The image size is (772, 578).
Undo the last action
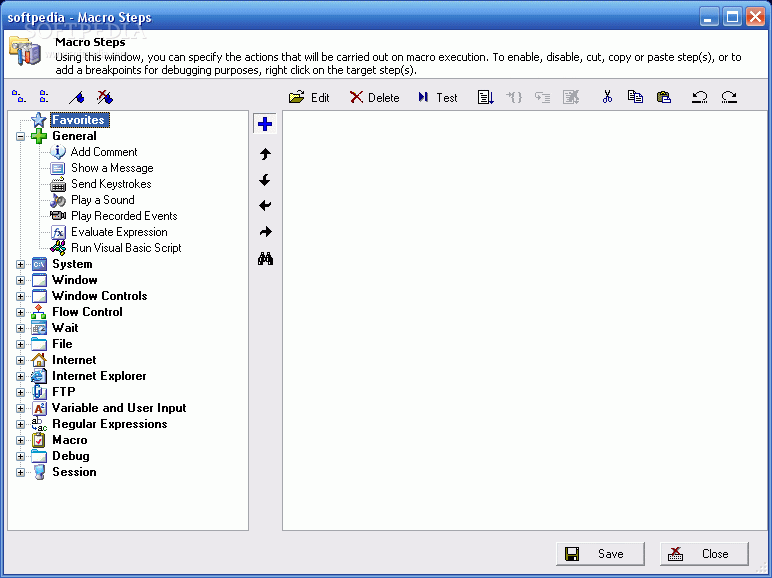[700, 97]
